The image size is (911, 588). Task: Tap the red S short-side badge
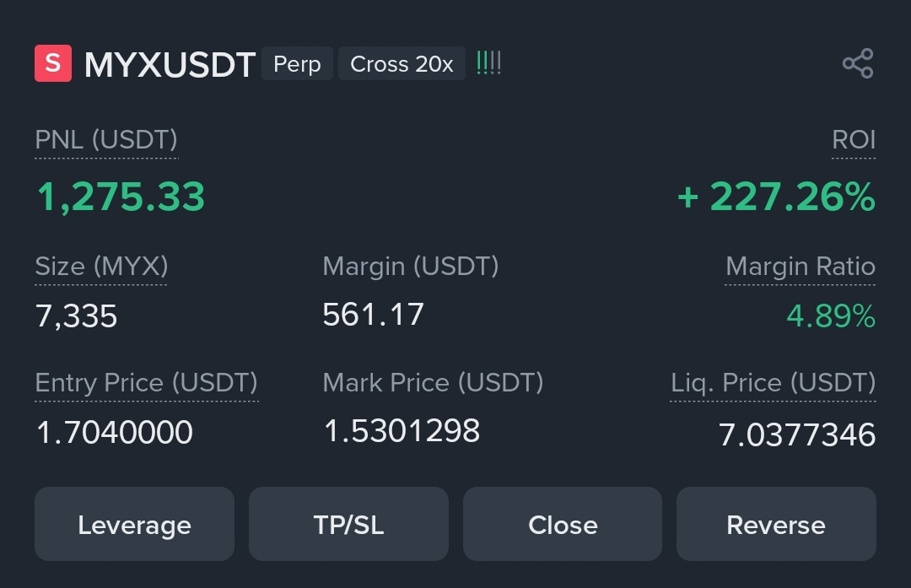[x=53, y=63]
